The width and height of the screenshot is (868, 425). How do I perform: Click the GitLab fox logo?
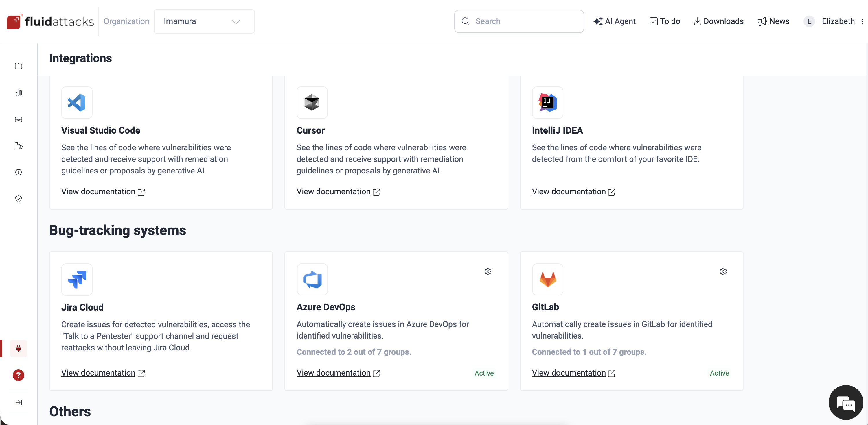tap(547, 279)
